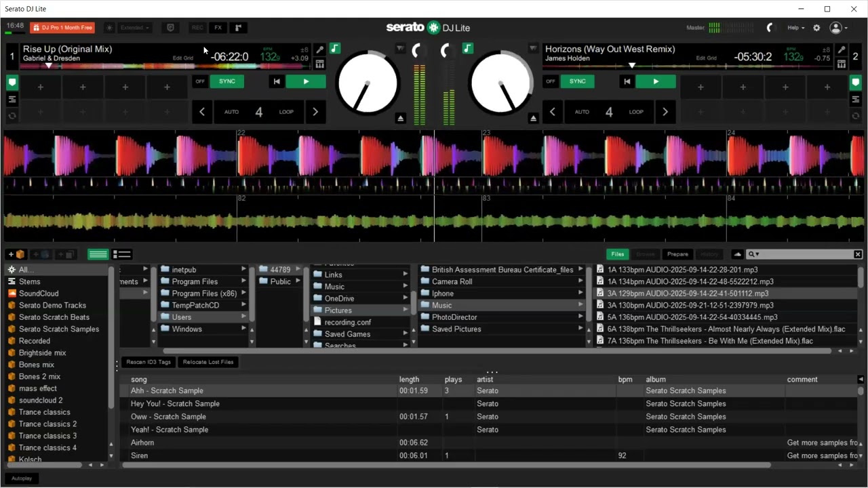This screenshot has height=488, width=868.
Task: Select deck 1 loop tab icon
Action: pyautogui.click(x=12, y=115)
